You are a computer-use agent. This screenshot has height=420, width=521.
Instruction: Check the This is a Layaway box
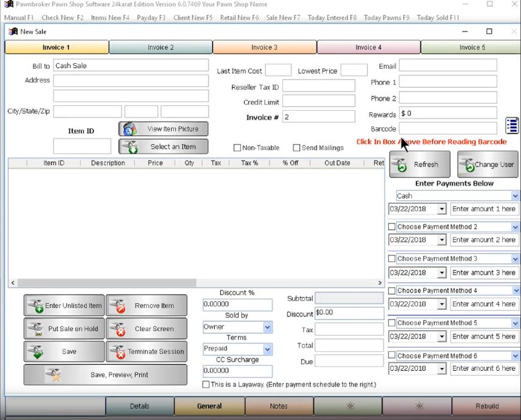click(206, 385)
